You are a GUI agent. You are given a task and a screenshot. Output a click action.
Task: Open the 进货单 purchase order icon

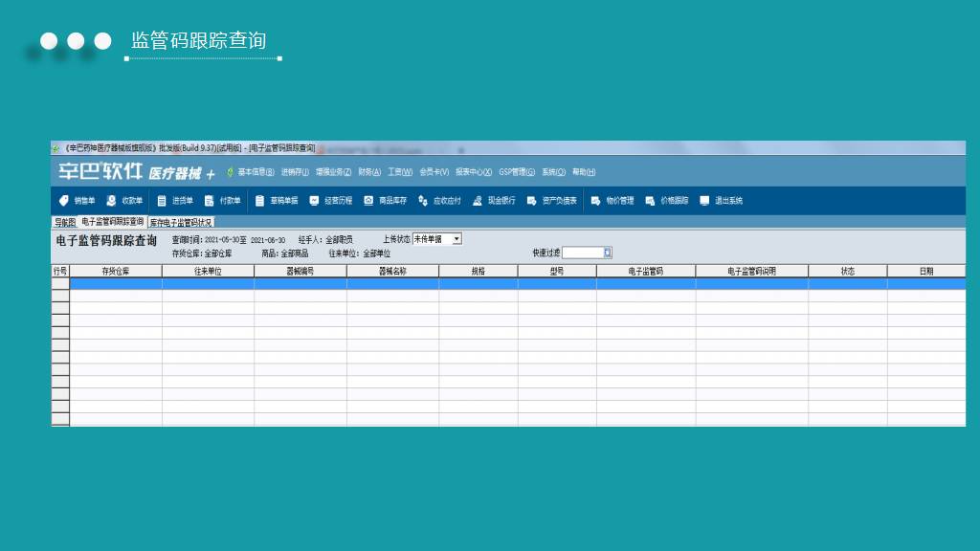pos(161,201)
